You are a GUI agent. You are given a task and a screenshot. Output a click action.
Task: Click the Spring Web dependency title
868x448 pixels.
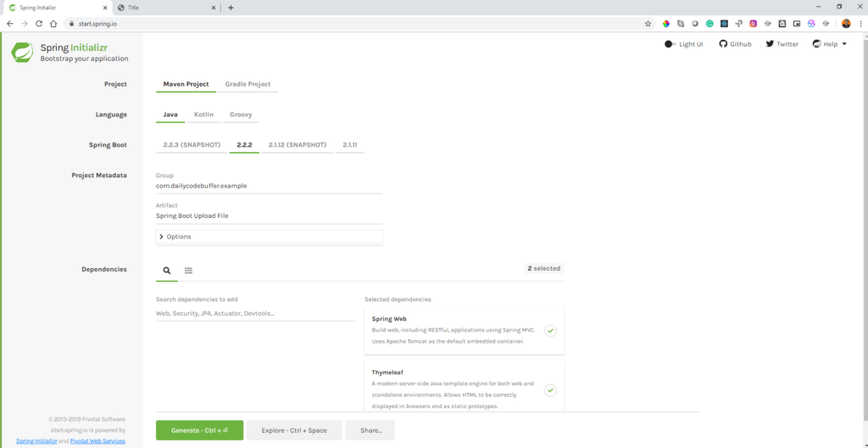(x=389, y=319)
